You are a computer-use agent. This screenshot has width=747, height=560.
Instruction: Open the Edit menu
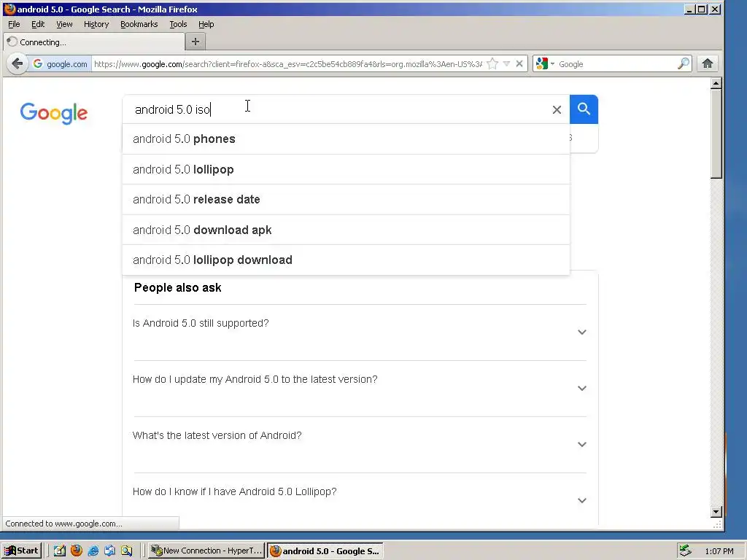[38, 24]
